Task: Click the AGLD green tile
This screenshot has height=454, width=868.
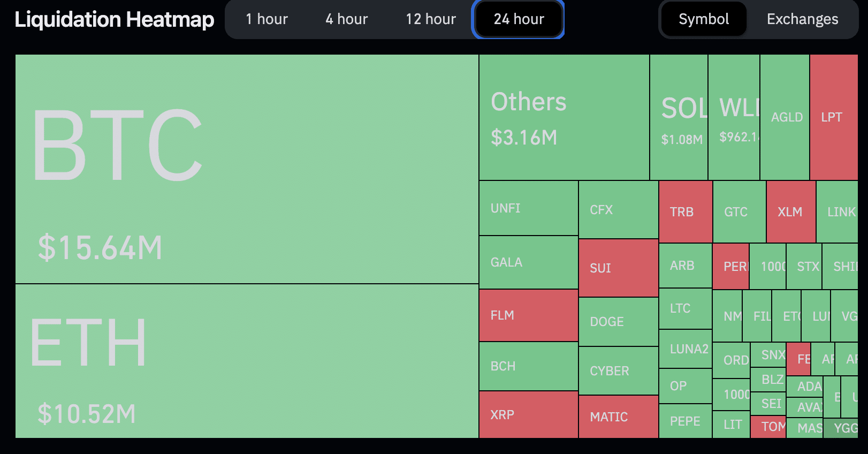Action: coord(785,117)
